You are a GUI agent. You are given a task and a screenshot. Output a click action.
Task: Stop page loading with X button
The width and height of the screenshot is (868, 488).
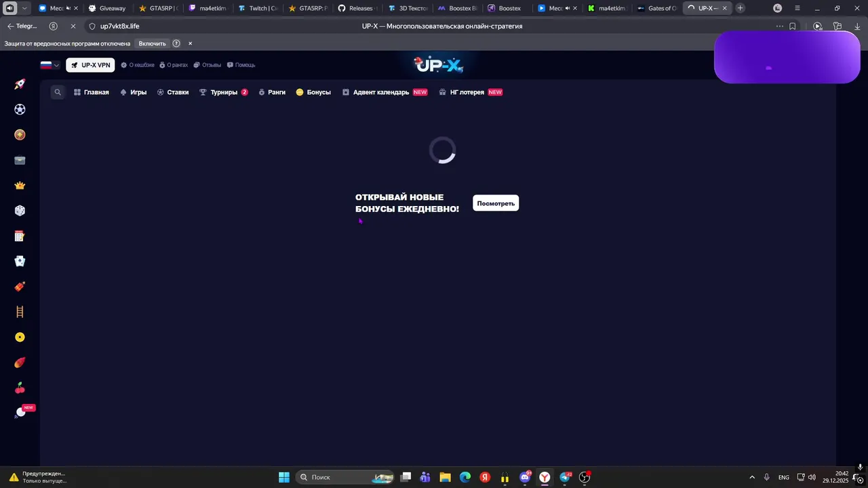pos(73,26)
